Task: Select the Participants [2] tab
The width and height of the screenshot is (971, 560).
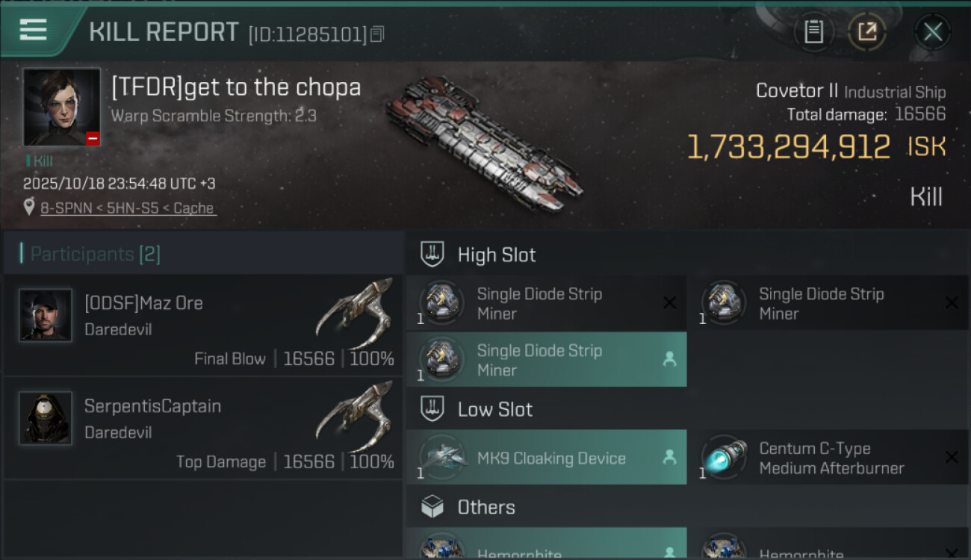Action: [90, 254]
